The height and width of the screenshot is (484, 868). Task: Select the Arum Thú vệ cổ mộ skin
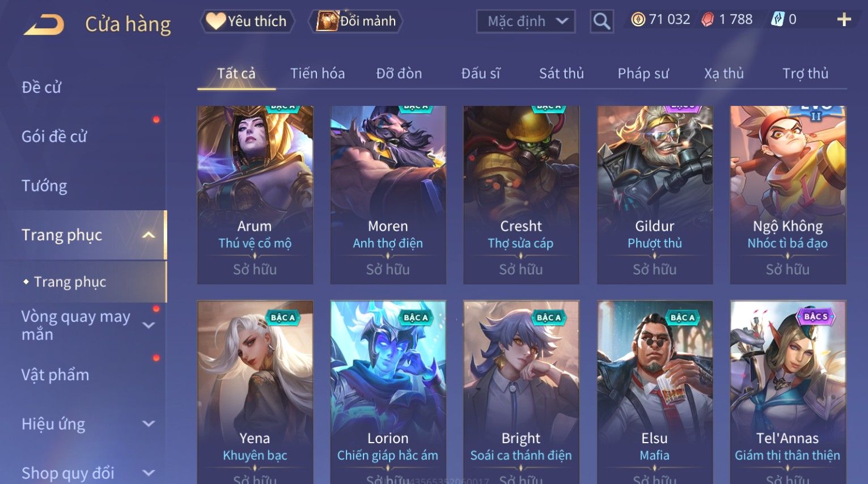click(255, 195)
